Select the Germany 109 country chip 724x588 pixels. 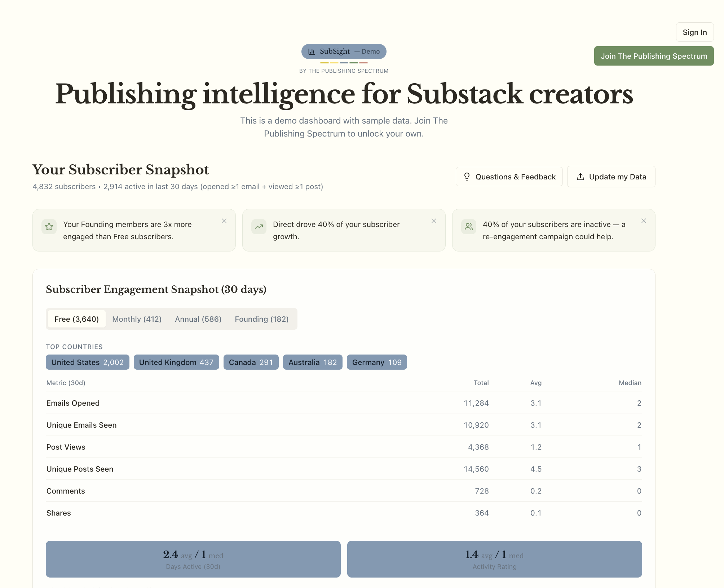pos(376,362)
